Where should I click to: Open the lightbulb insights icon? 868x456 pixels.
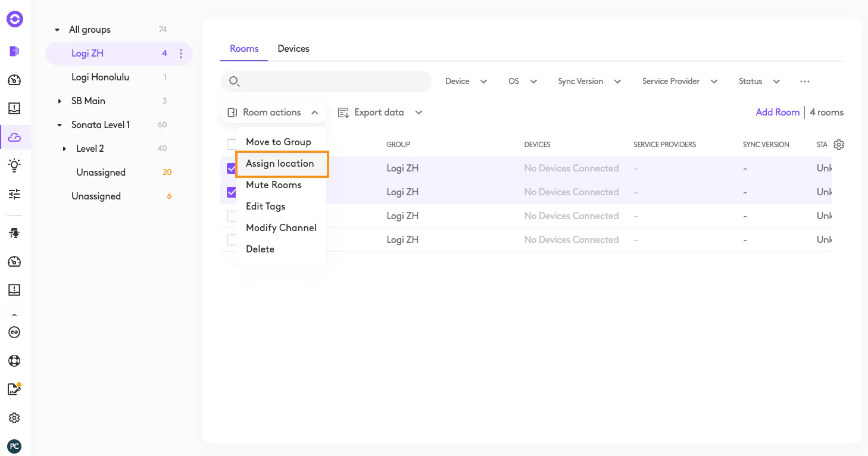point(14,165)
